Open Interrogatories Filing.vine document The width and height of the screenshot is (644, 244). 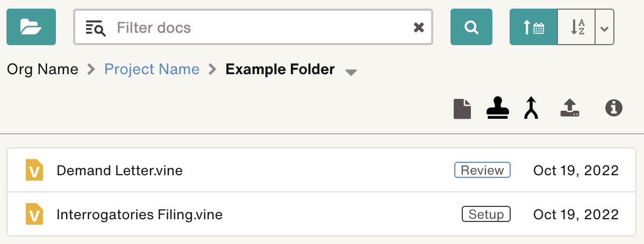click(x=139, y=214)
